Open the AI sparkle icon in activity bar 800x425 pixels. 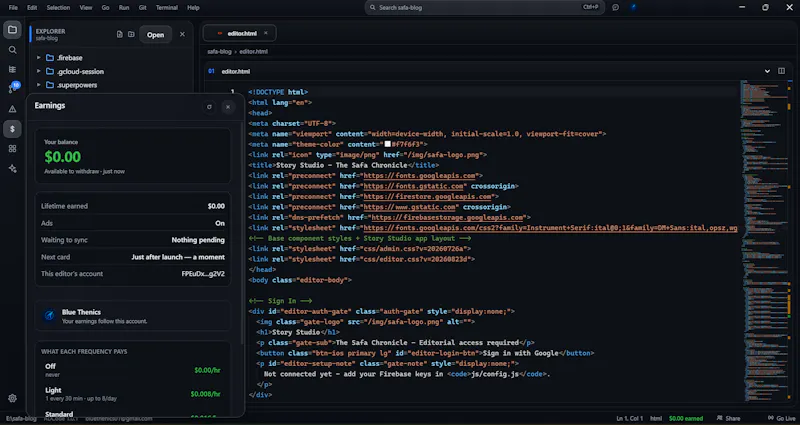click(12, 168)
